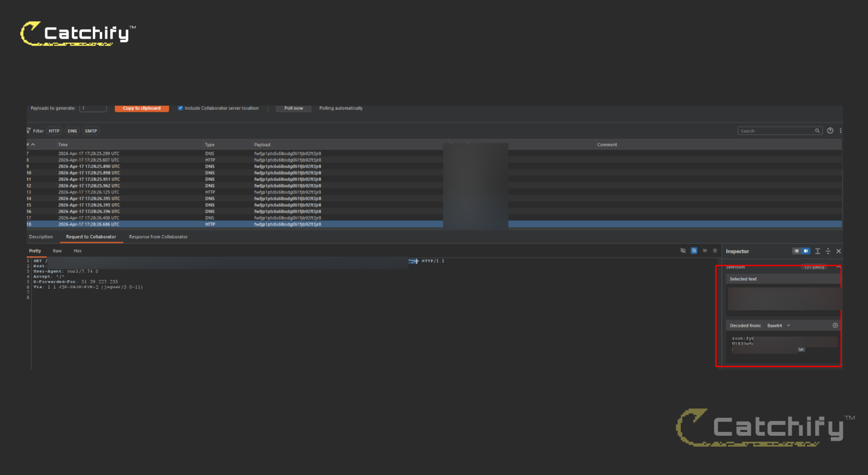Select the Selected text section header
Image resolution: width=868 pixels, height=475 pixels.
783,279
